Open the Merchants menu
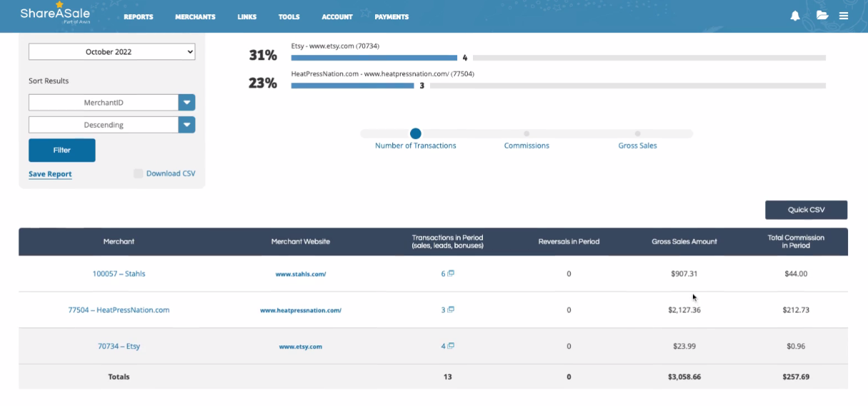 click(195, 16)
